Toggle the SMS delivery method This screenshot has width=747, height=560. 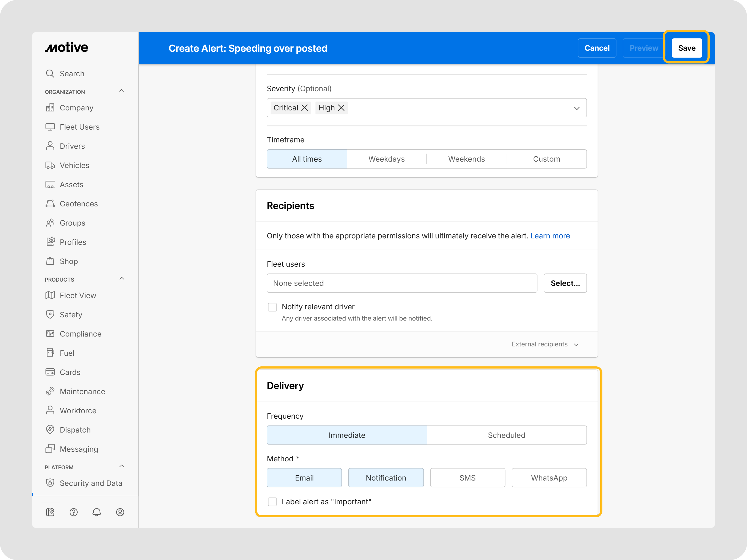pyautogui.click(x=467, y=478)
